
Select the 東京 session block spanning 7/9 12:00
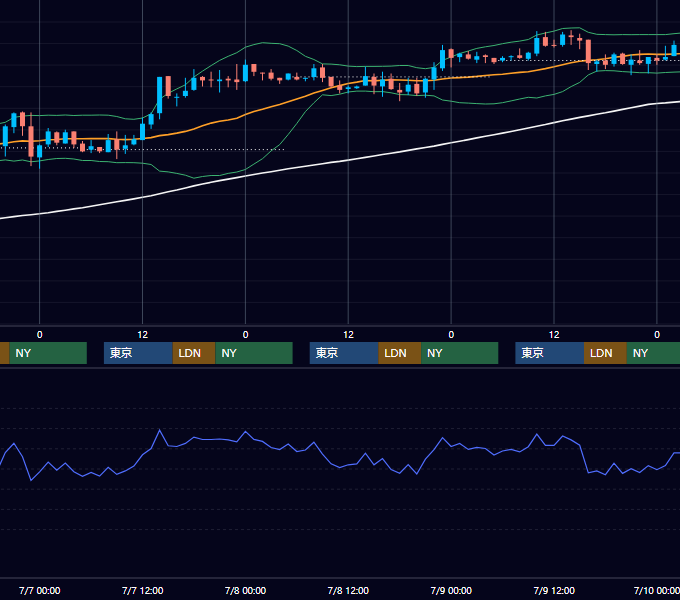pyautogui.click(x=549, y=353)
